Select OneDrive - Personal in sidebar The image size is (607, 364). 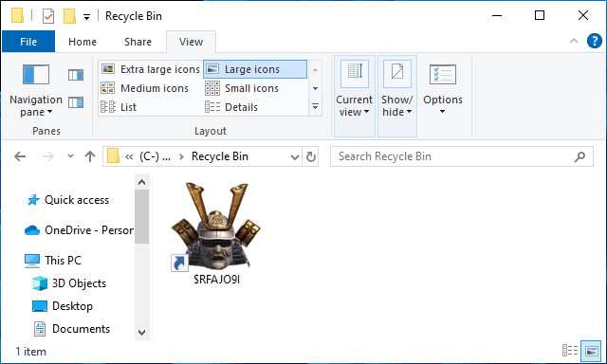pyautogui.click(x=79, y=230)
